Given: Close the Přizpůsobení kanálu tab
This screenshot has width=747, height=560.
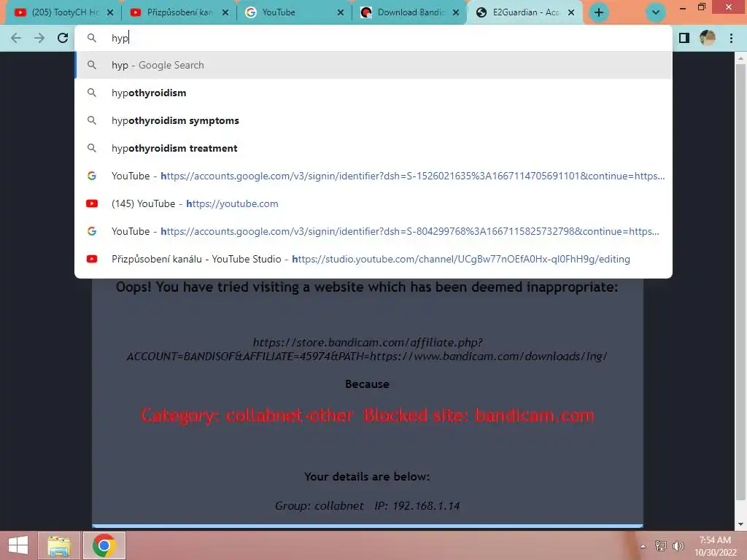Looking at the screenshot, I should tap(225, 13).
